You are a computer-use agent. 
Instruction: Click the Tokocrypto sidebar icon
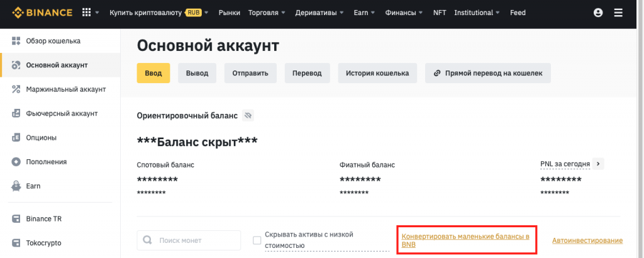16,243
